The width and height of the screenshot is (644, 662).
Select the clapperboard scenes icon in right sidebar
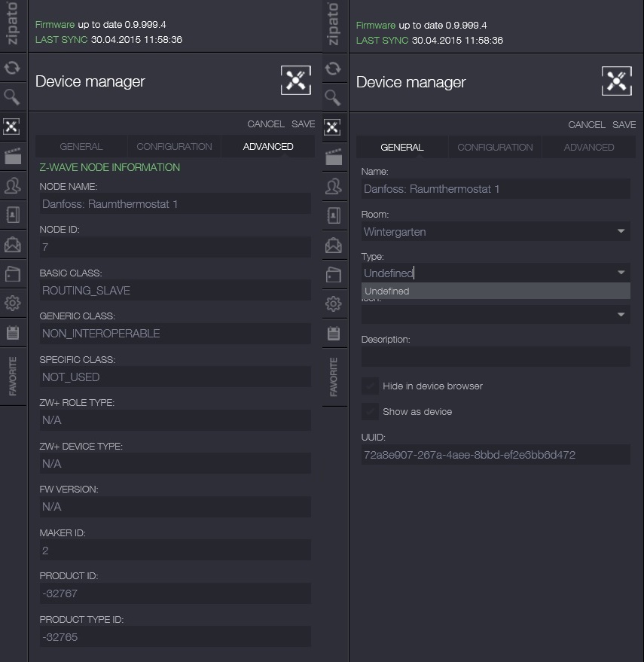[333, 157]
